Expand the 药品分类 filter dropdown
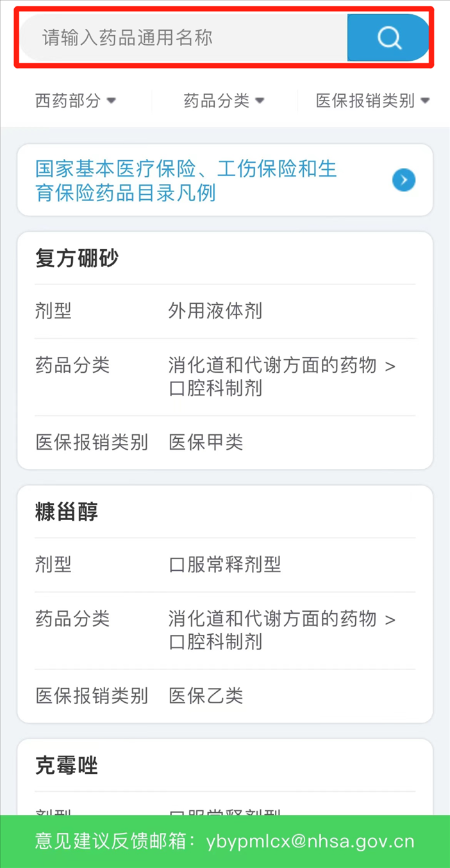 [224, 101]
